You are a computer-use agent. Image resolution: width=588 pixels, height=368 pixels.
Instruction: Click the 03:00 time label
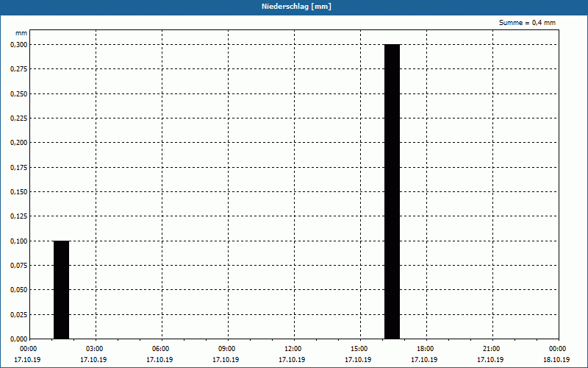[94, 349]
